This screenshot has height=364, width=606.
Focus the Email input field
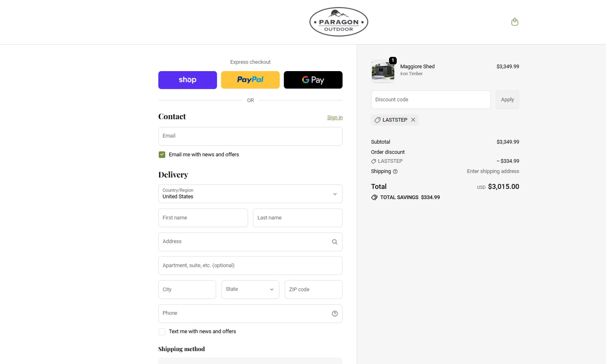[250, 137]
